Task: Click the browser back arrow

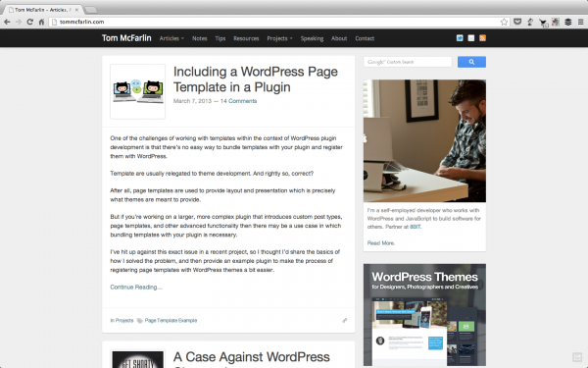Action: (7, 23)
